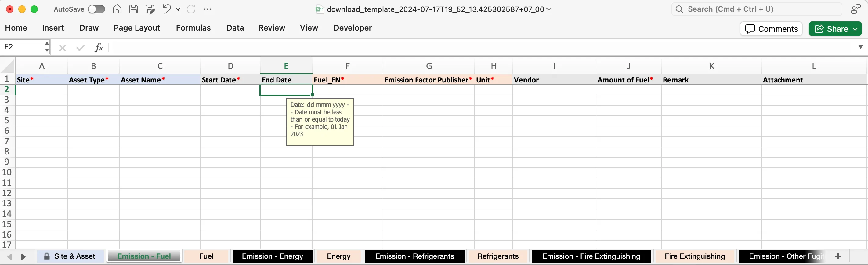Select the Refrigerants sheet tab
This screenshot has height=265, width=868.
coord(498,256)
